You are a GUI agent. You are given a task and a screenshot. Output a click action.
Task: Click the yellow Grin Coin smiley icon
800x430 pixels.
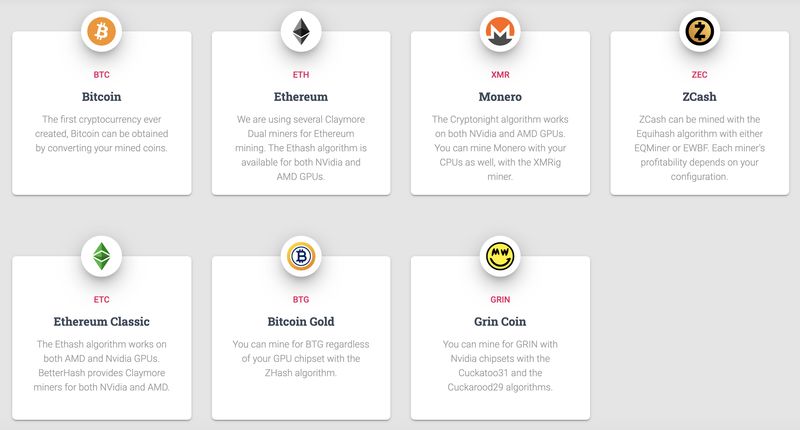(500, 257)
